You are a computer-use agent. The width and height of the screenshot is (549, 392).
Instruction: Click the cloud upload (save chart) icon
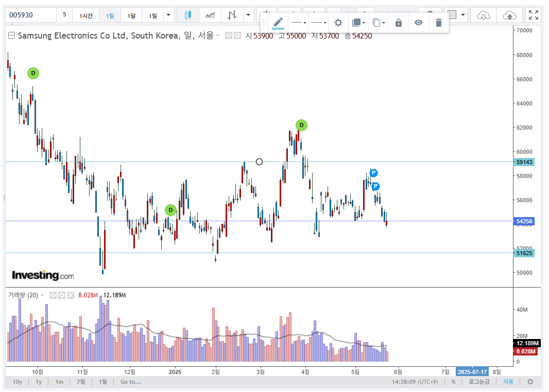[x=509, y=15]
